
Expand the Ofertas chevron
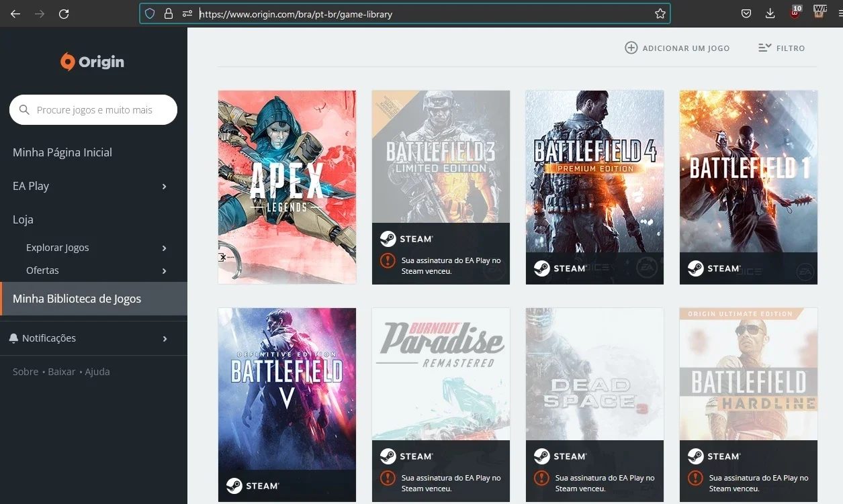pyautogui.click(x=164, y=271)
